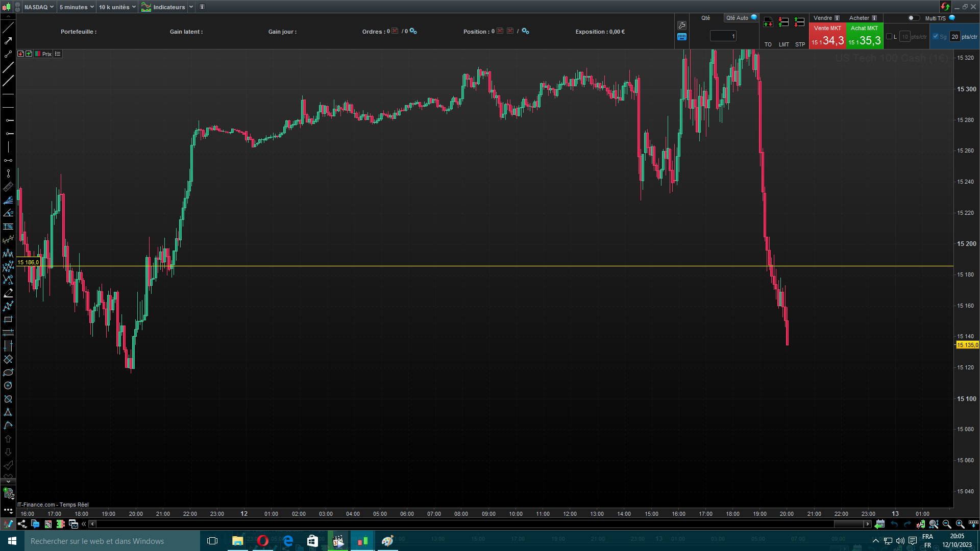Open the NASDAQ instrument dropdown
The height and width of the screenshot is (551, 980).
click(x=39, y=7)
